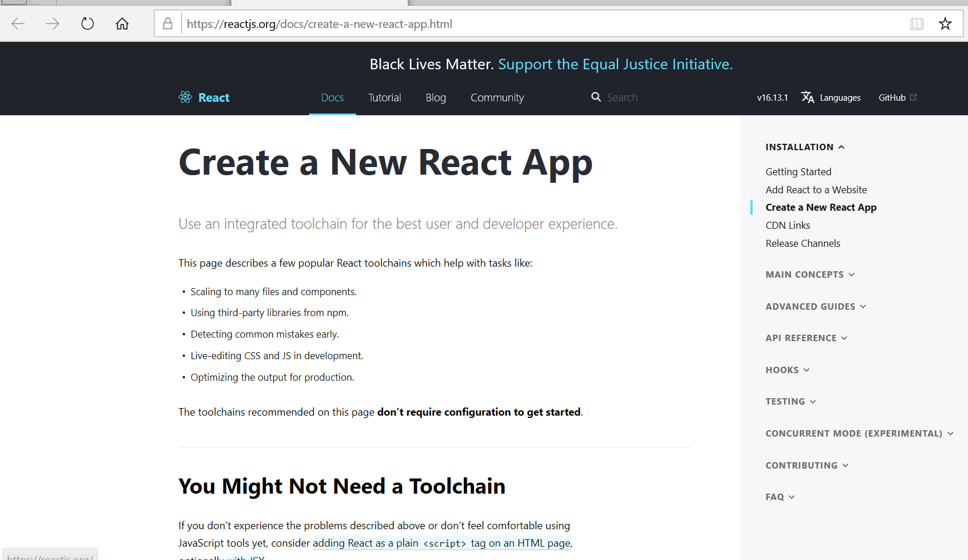Go forward using the browser forward arrow
The width and height of the screenshot is (968, 560).
(x=52, y=24)
